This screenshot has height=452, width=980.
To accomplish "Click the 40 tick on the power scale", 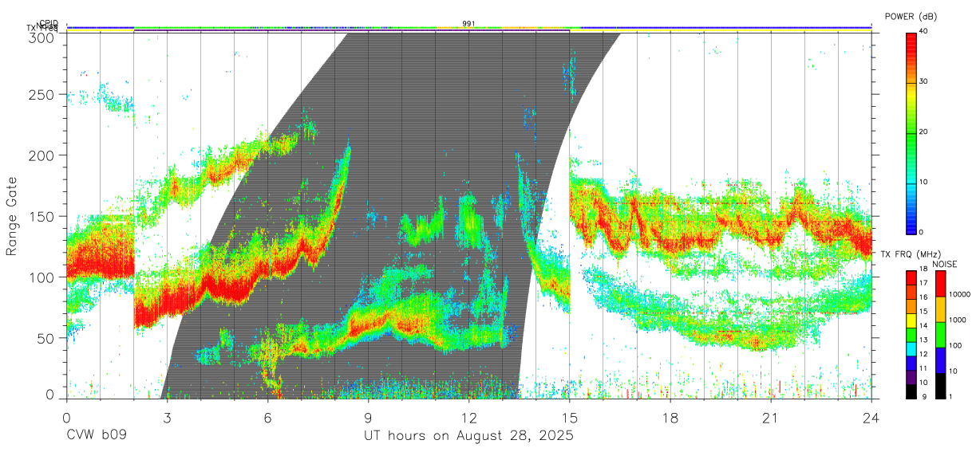I will click(x=923, y=32).
